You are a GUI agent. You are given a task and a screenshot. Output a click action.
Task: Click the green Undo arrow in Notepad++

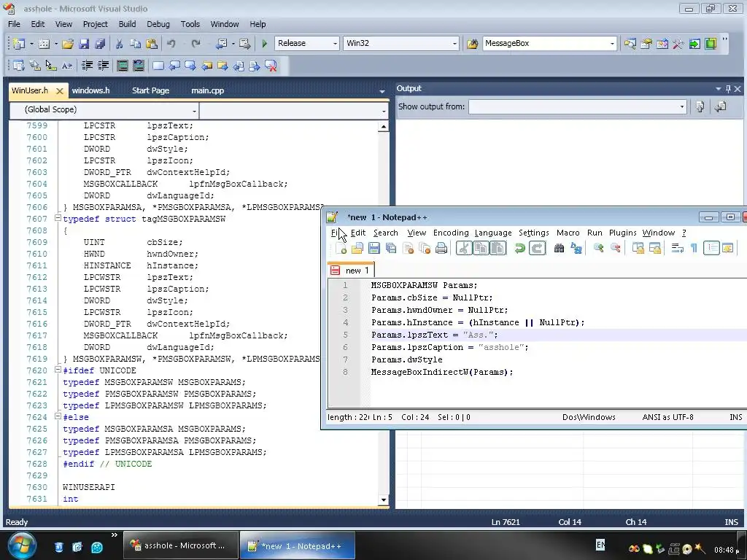pyautogui.click(x=519, y=248)
